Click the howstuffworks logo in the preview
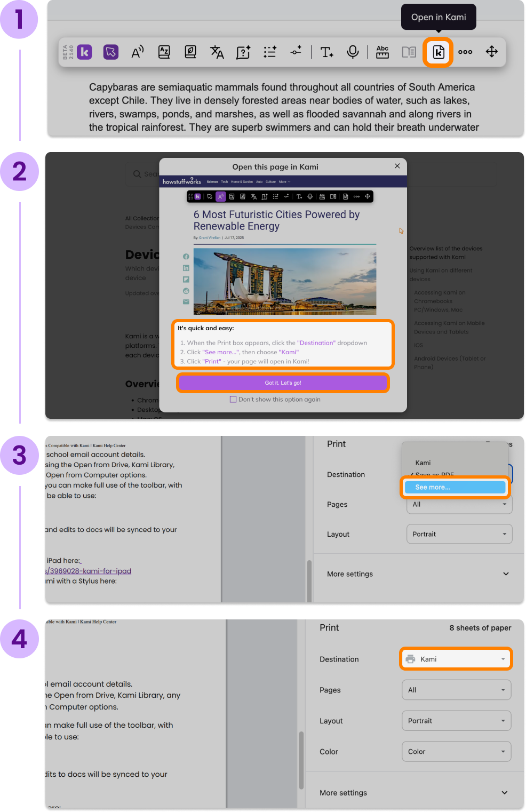 click(x=182, y=181)
